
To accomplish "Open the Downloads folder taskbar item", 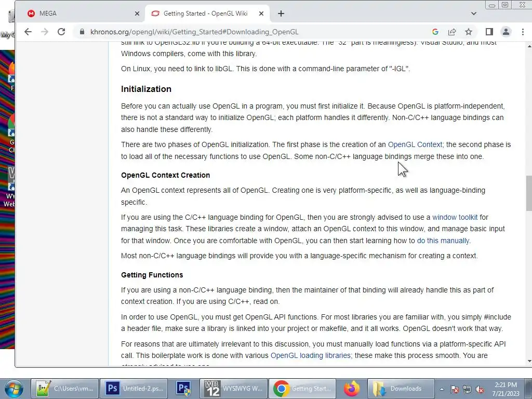I will (401, 389).
